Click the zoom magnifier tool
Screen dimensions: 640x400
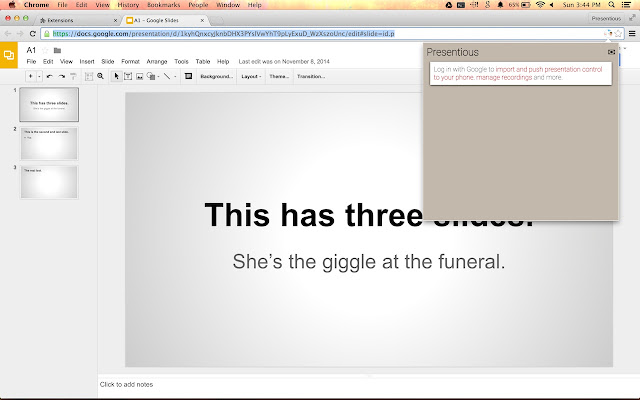coord(100,76)
